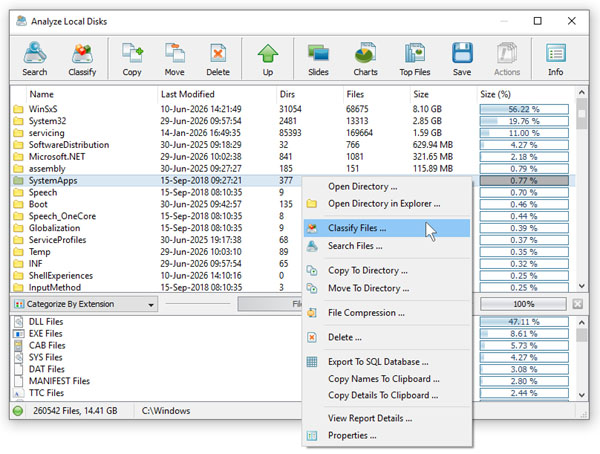The image size is (600, 454).
Task: Click the green status indicator icon
Action: [x=18, y=411]
